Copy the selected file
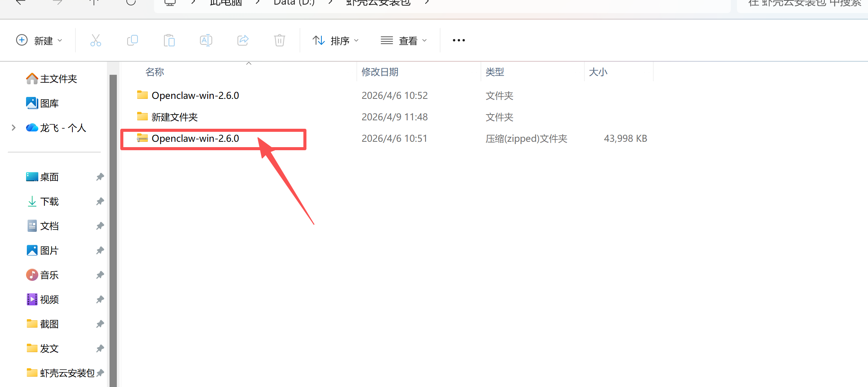 coord(132,40)
